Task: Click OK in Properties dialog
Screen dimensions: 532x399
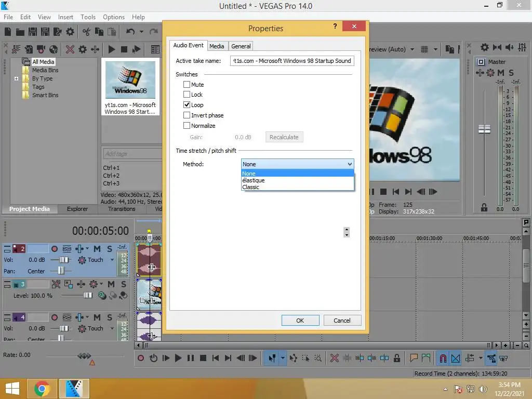Action: tap(300, 320)
